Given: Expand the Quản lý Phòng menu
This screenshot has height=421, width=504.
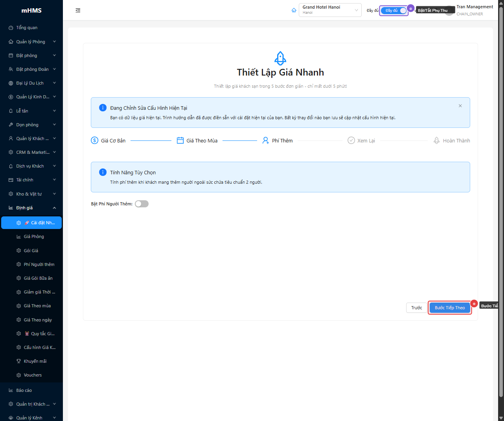Looking at the screenshot, I should [31, 42].
